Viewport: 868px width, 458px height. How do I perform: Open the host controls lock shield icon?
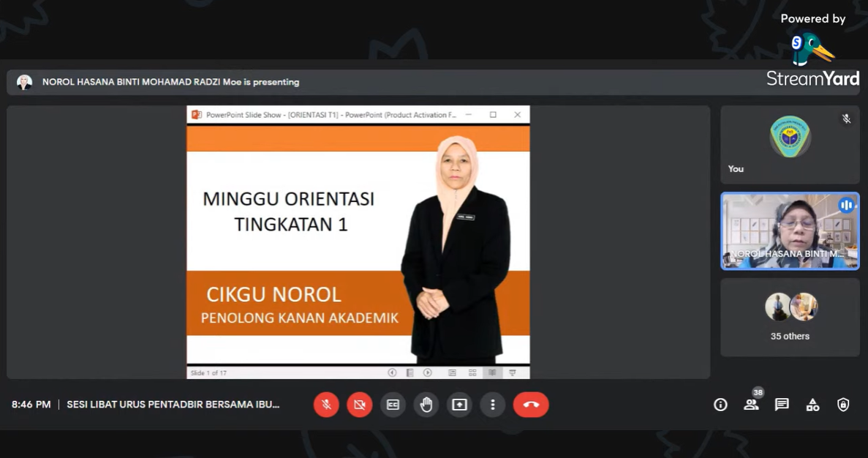pyautogui.click(x=843, y=405)
